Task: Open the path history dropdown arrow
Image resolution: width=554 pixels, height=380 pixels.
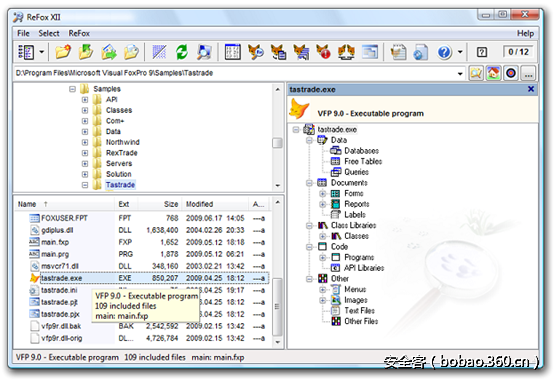Action: [460, 73]
